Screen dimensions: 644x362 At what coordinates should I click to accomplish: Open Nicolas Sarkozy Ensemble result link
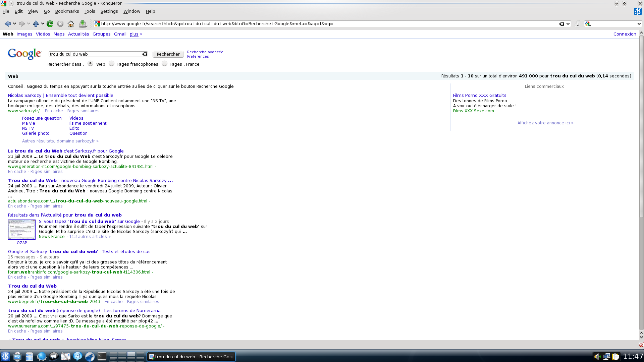61,96
